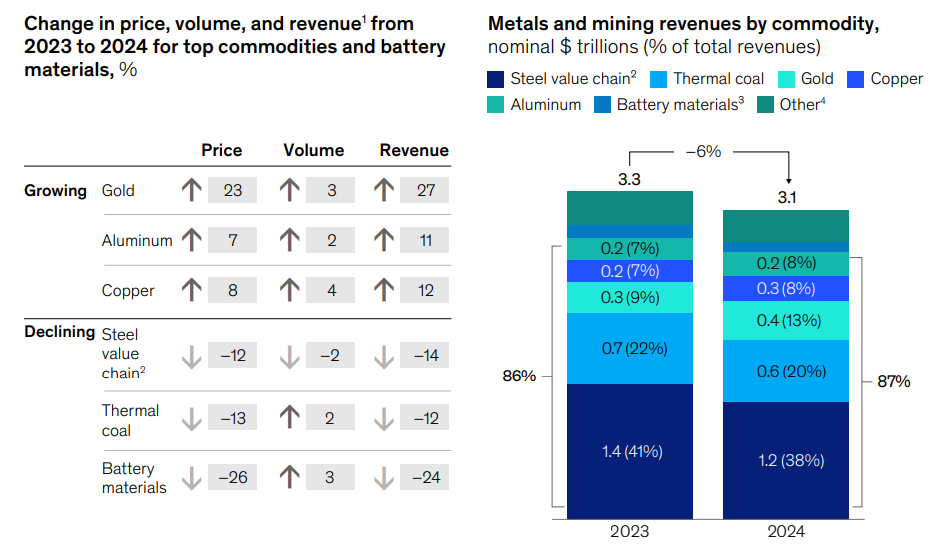The width and height of the screenshot is (942, 547).
Task: Click the up arrow next to Thermal coal volume
Action: (x=290, y=419)
